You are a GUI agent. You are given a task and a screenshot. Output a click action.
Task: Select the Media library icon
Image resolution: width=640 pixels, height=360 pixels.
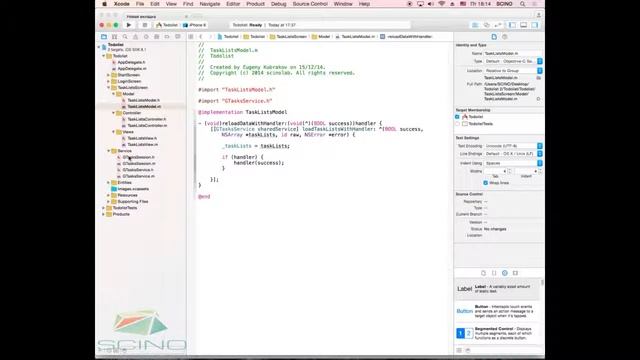(516, 273)
